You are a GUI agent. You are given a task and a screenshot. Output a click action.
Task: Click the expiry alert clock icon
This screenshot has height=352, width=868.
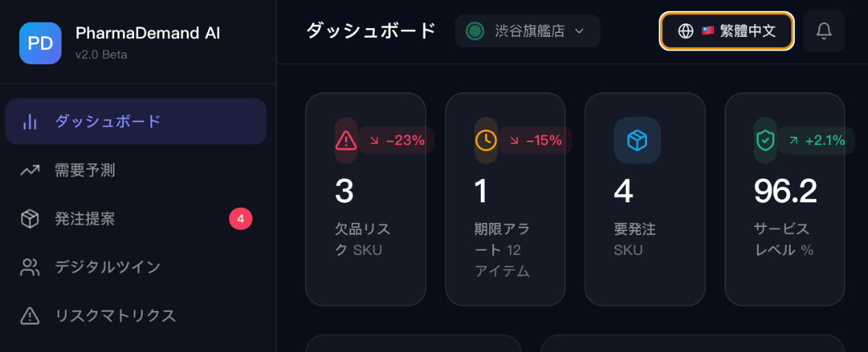tap(486, 140)
